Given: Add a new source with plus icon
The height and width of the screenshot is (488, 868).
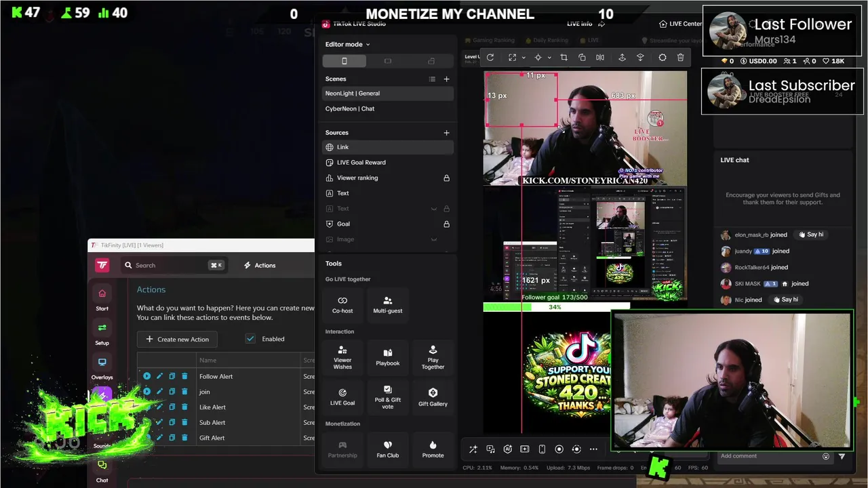Looking at the screenshot, I should (x=446, y=133).
